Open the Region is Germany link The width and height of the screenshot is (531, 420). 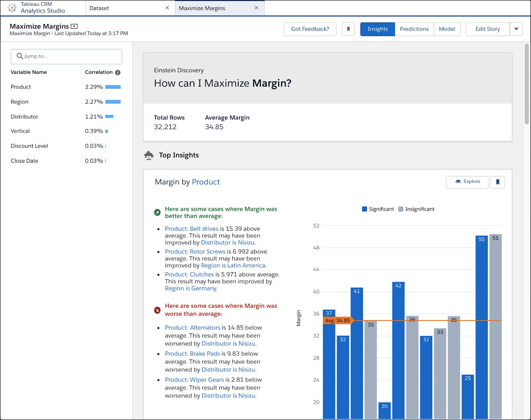click(x=191, y=289)
